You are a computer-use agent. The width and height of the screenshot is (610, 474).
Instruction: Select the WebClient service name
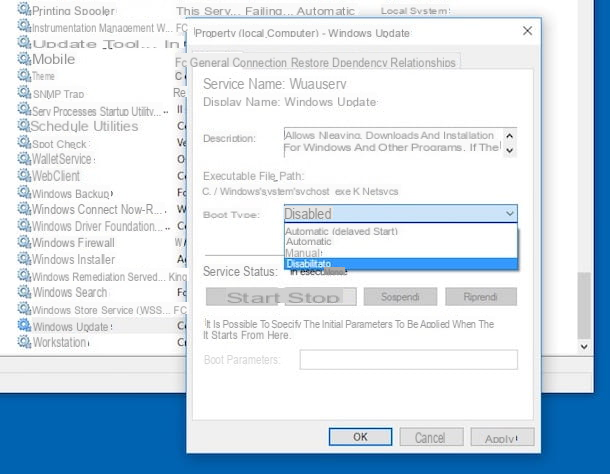point(56,176)
